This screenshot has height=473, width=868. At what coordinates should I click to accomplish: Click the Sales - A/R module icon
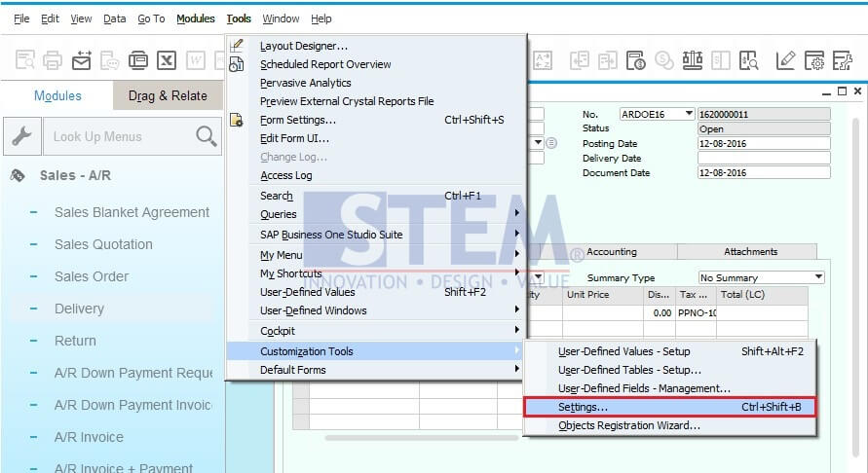point(18,175)
